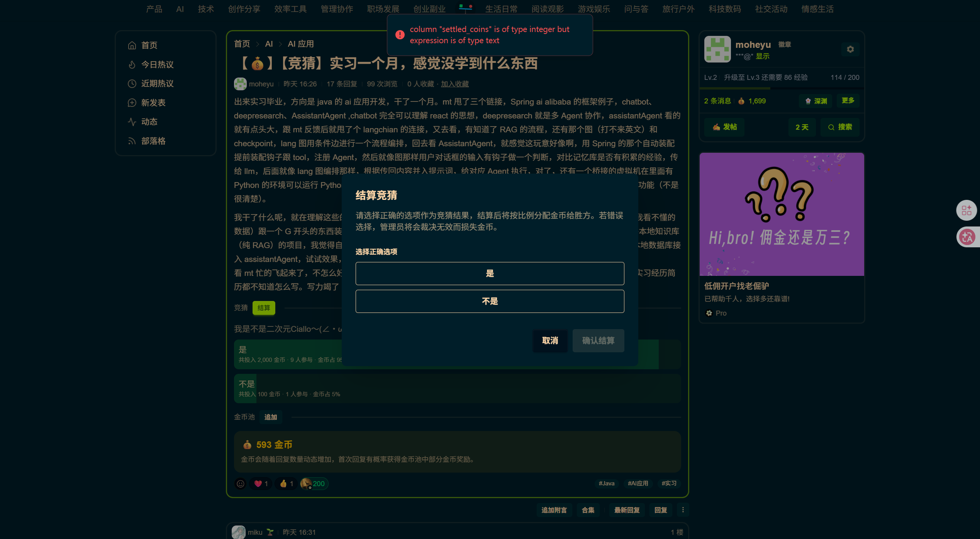Click AI breadcrumb link
The width and height of the screenshot is (980, 539).
269,44
